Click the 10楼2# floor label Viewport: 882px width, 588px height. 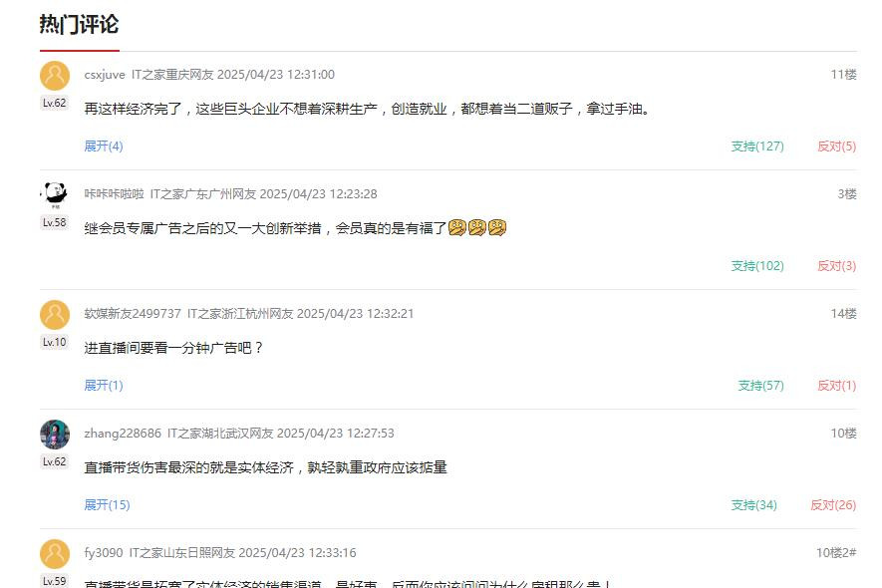coord(836,553)
